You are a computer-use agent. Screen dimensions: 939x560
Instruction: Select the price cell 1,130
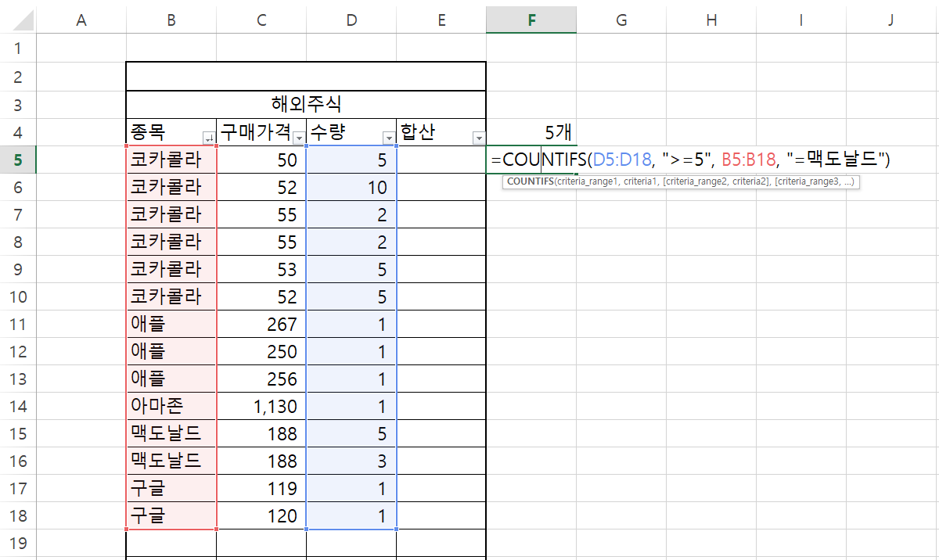coord(261,406)
